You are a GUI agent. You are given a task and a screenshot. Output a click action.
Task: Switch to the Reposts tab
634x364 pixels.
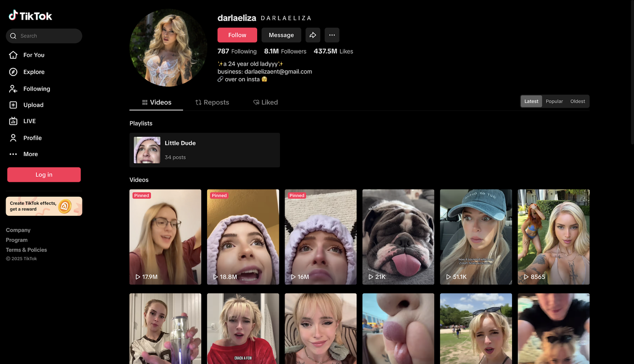click(x=212, y=103)
